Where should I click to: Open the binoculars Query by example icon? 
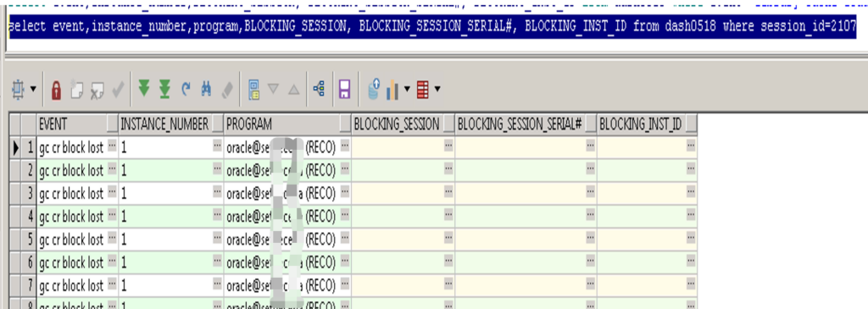click(207, 88)
